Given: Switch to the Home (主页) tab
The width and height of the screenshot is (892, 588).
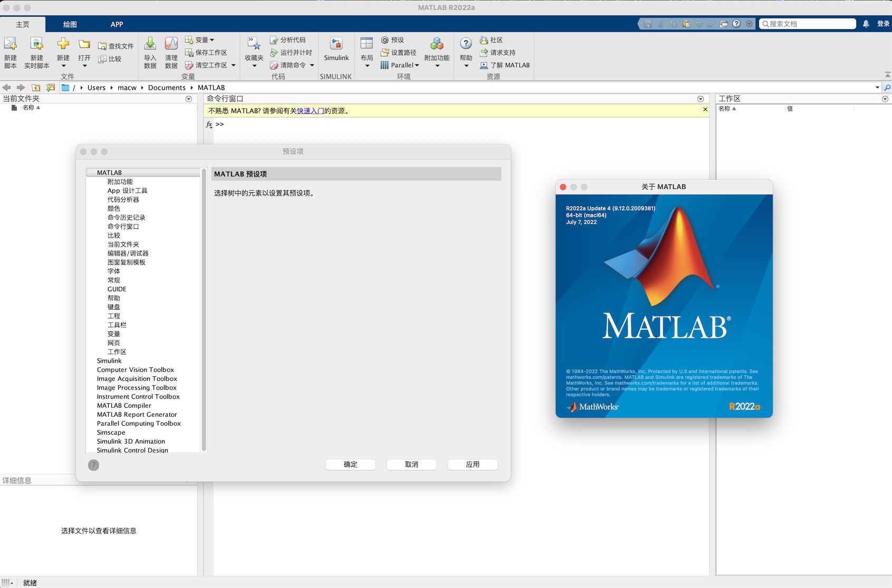Looking at the screenshot, I should (23, 24).
